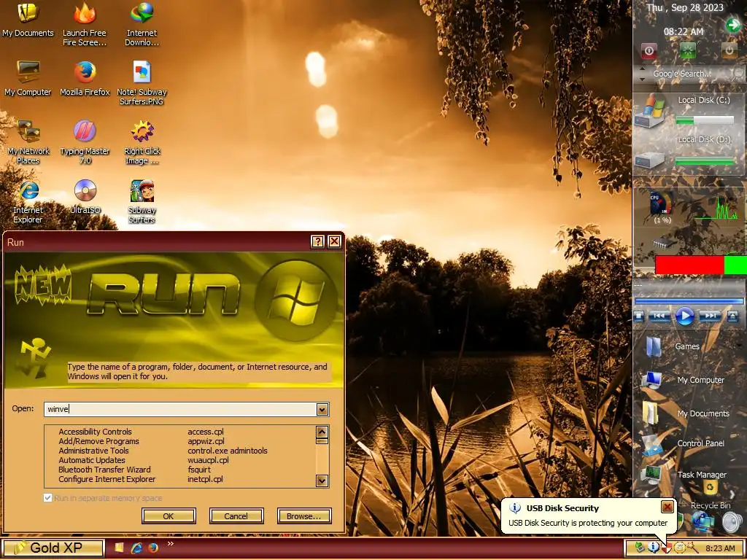Click the Safely Remove Hardware tray icon
Screen dimensions: 747x560
click(640, 548)
